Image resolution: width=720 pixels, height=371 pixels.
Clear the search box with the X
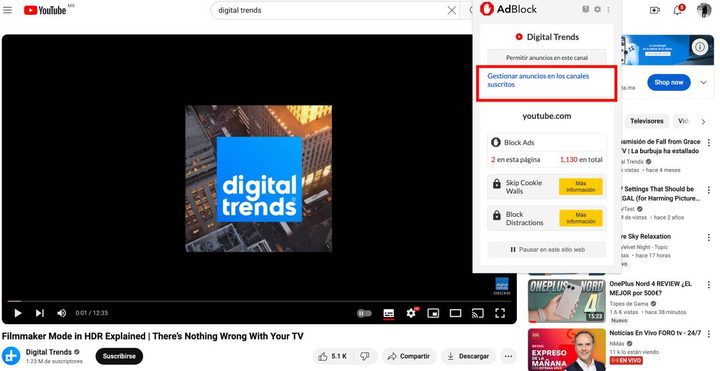(x=452, y=10)
